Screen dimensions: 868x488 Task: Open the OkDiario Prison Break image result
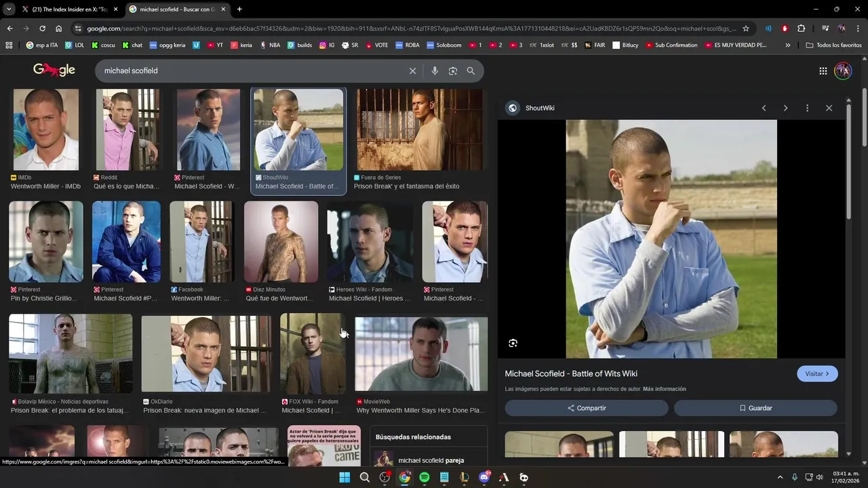[206, 354]
